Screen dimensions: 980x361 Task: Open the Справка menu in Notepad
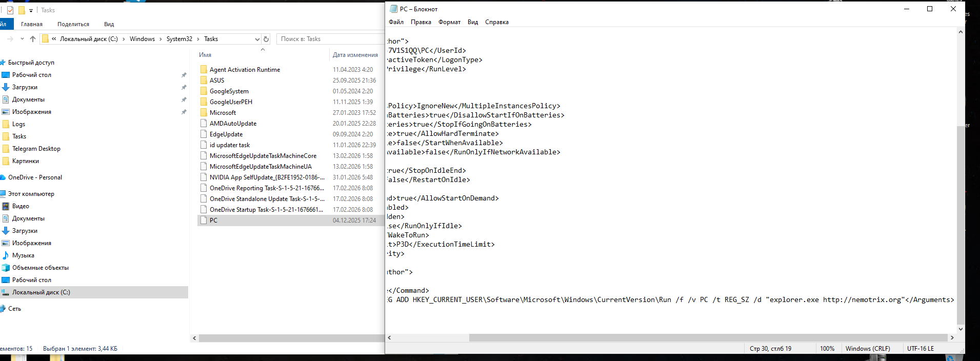pyautogui.click(x=497, y=22)
